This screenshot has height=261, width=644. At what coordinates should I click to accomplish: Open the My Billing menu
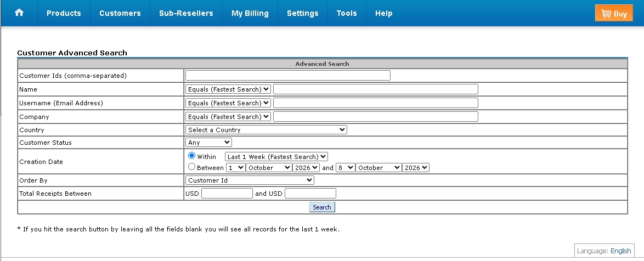click(x=250, y=13)
